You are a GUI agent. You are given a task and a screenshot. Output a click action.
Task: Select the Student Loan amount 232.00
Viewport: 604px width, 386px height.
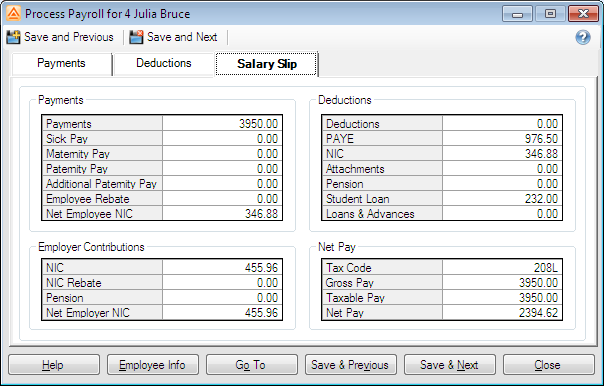pyautogui.click(x=502, y=199)
